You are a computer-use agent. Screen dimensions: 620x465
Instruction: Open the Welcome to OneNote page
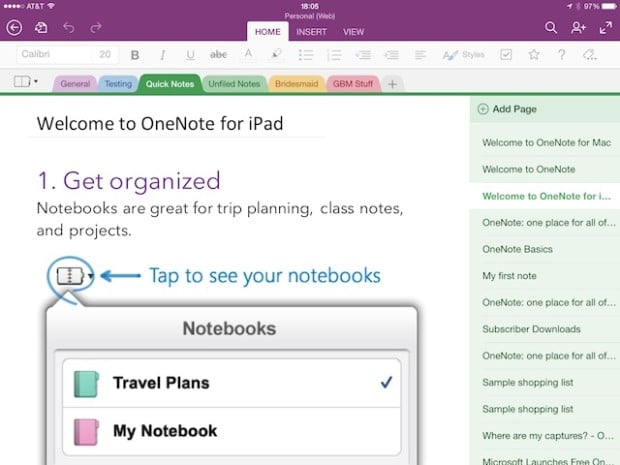click(x=545, y=169)
